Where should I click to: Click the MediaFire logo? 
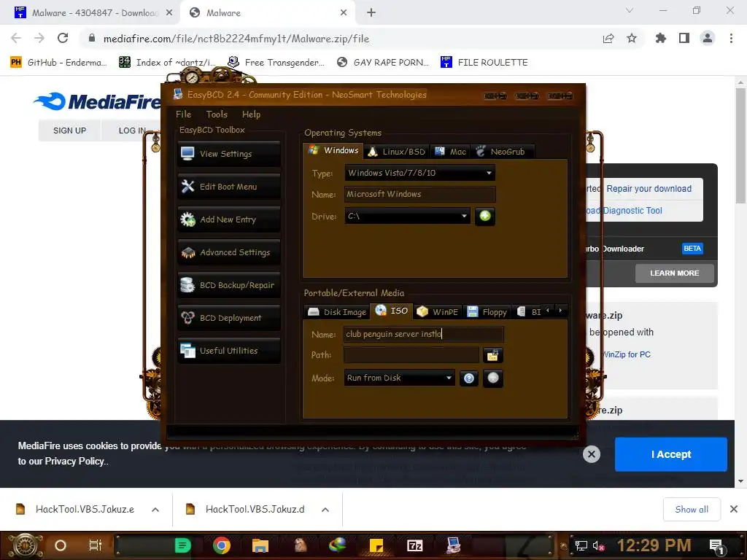point(97,101)
